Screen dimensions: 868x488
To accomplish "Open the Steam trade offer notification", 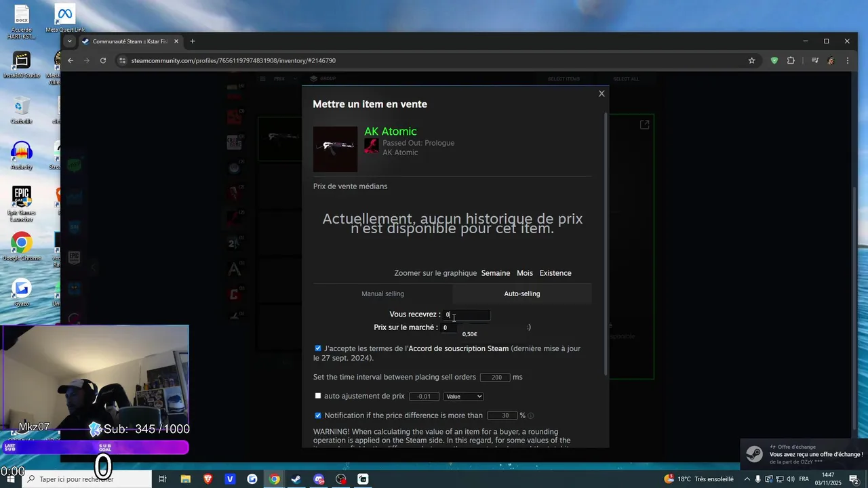I will tap(804, 454).
